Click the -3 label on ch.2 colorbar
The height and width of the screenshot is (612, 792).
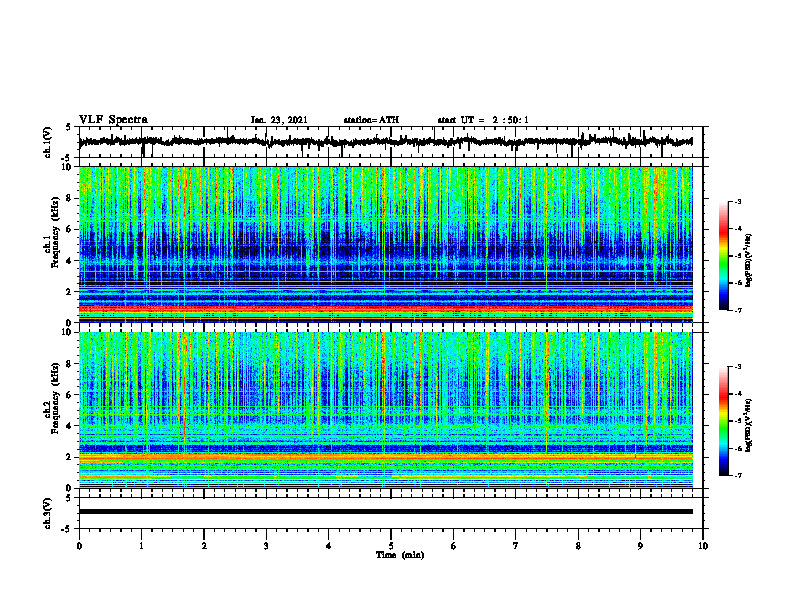coord(737,367)
